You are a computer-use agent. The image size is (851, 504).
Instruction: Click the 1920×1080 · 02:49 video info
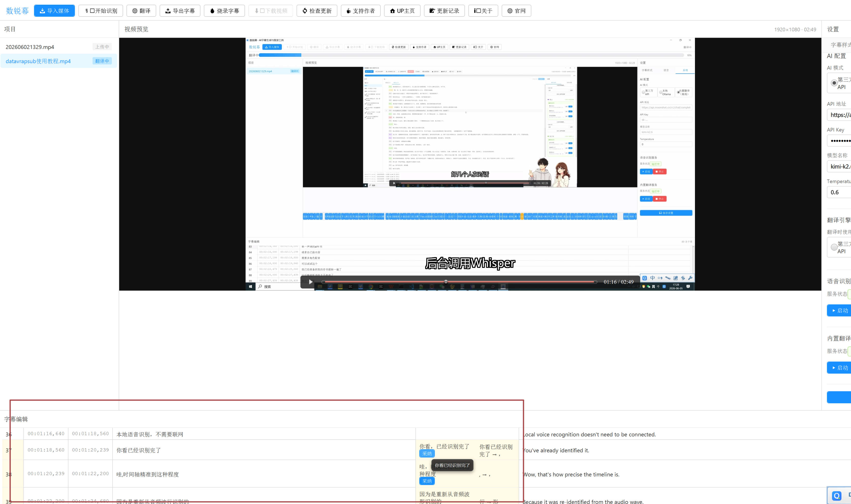(x=795, y=29)
